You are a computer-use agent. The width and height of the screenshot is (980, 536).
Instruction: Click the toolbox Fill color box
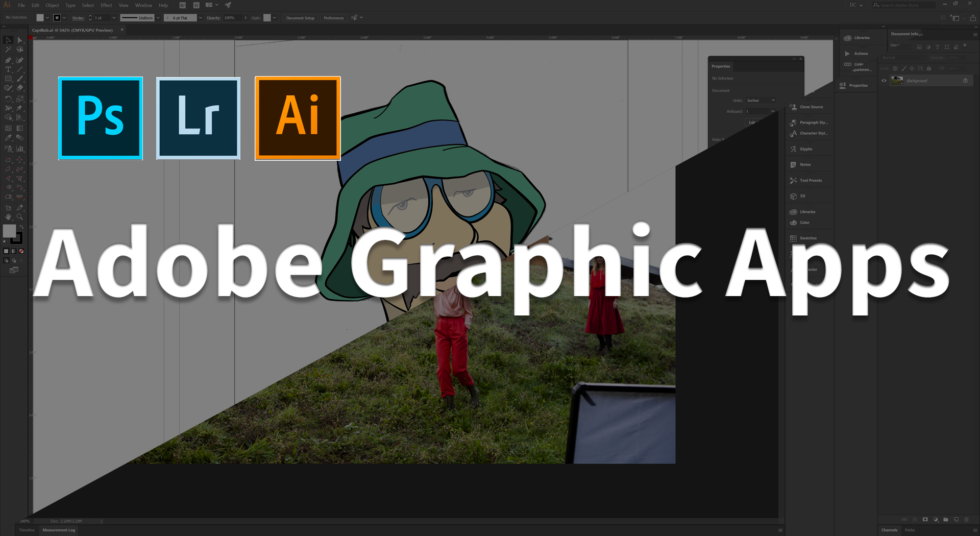[9, 231]
